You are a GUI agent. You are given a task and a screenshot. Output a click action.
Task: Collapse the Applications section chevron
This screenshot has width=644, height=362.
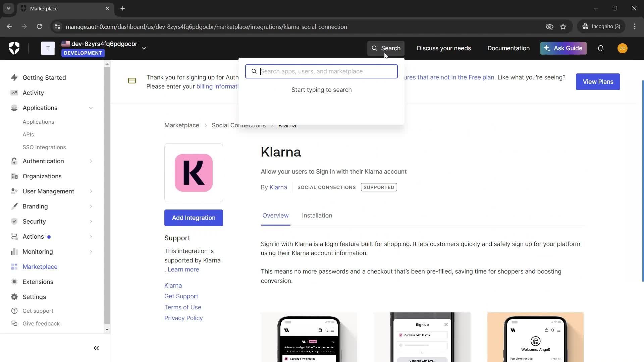pyautogui.click(x=91, y=108)
